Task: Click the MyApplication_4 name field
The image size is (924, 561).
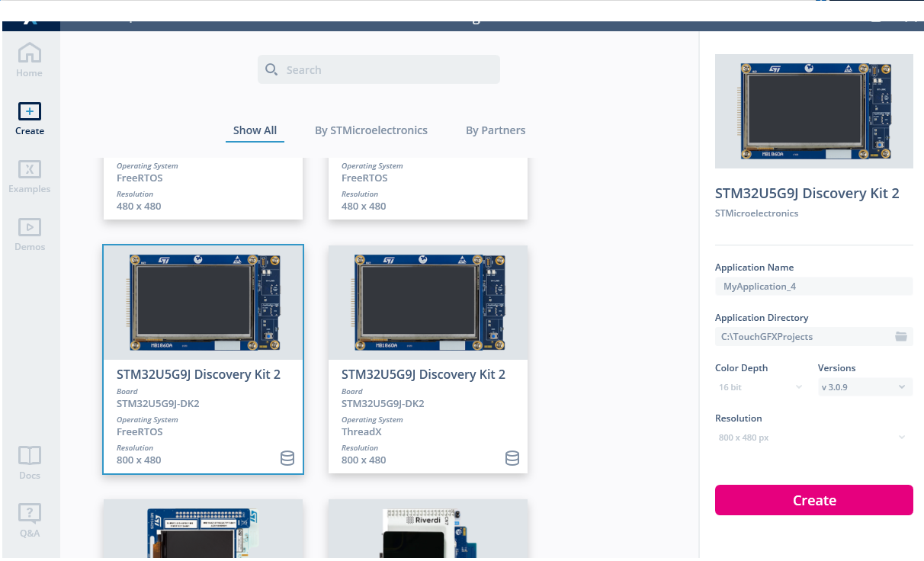Action: 813,286
